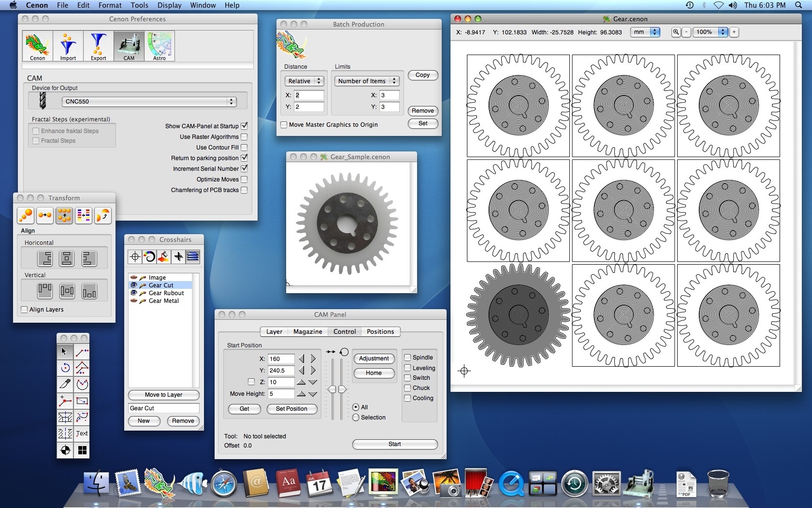
Task: Select the arrow pointer tool
Action: pos(64,352)
